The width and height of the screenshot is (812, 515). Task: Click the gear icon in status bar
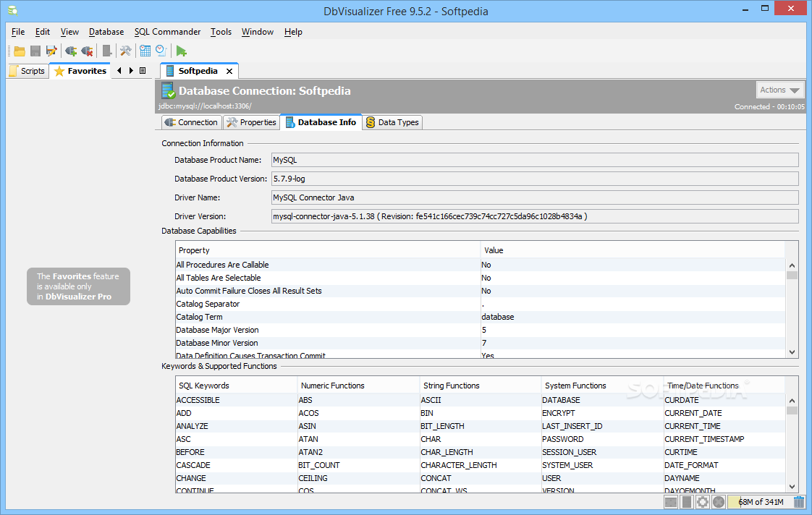click(x=703, y=501)
